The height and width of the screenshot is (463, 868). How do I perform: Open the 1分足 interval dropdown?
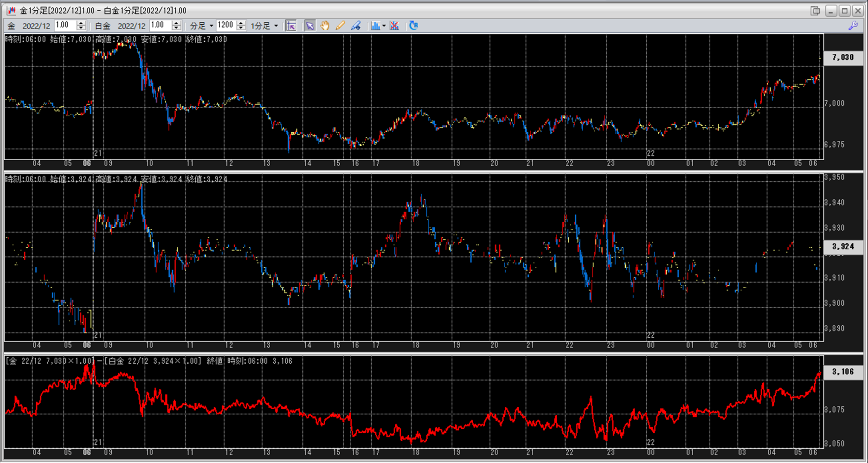pyautogui.click(x=264, y=26)
